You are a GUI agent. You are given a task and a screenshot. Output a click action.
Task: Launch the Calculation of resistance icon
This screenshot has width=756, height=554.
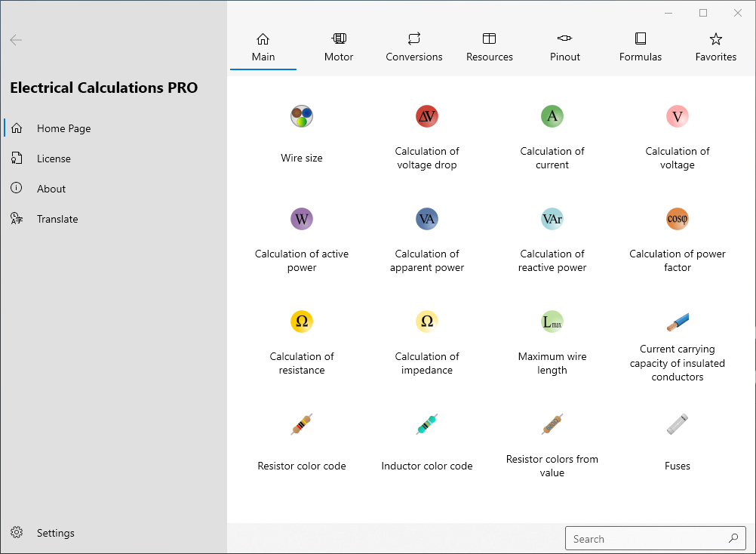(302, 322)
